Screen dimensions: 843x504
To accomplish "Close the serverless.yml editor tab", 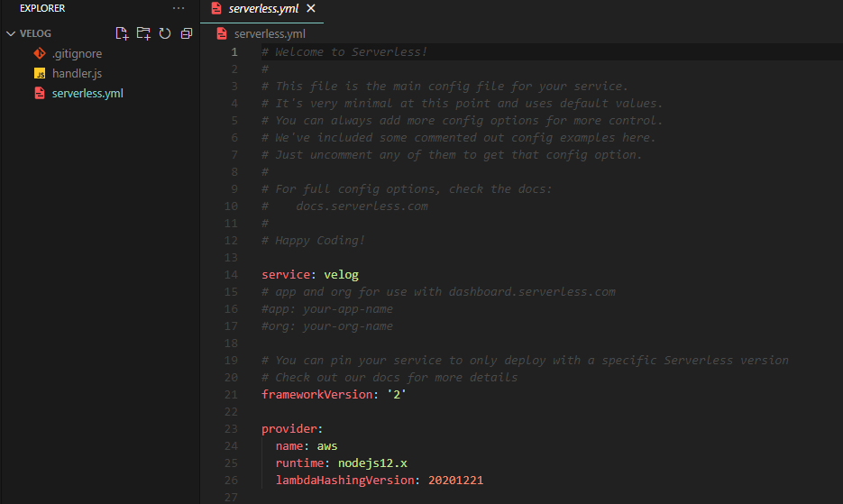I will 311,9.
